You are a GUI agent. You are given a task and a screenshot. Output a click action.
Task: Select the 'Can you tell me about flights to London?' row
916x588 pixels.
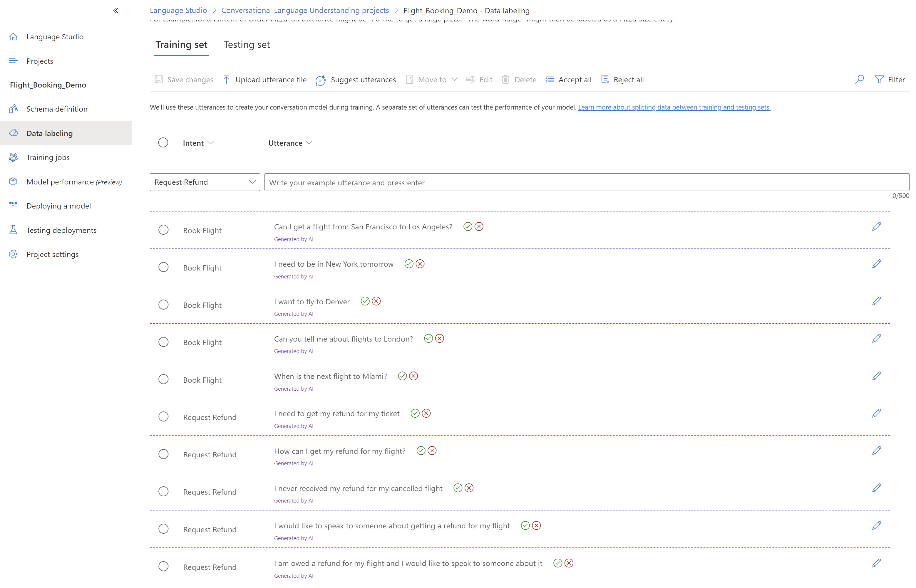pos(163,342)
